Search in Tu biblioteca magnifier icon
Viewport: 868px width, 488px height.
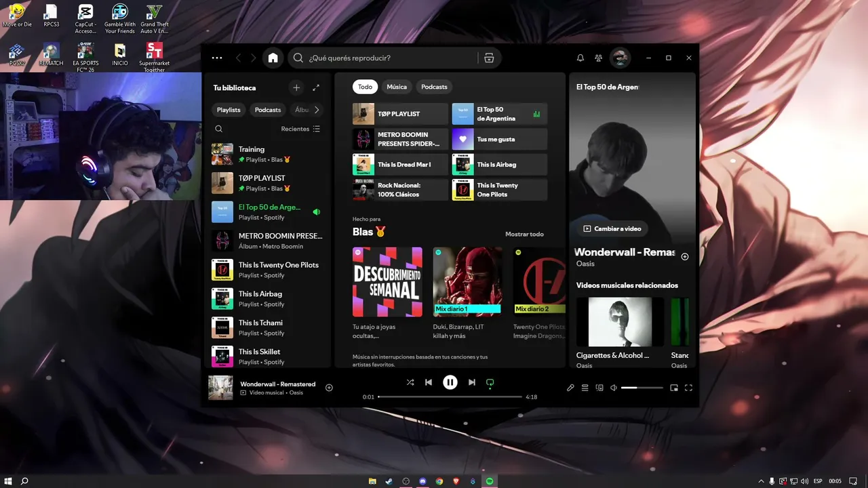(x=218, y=129)
